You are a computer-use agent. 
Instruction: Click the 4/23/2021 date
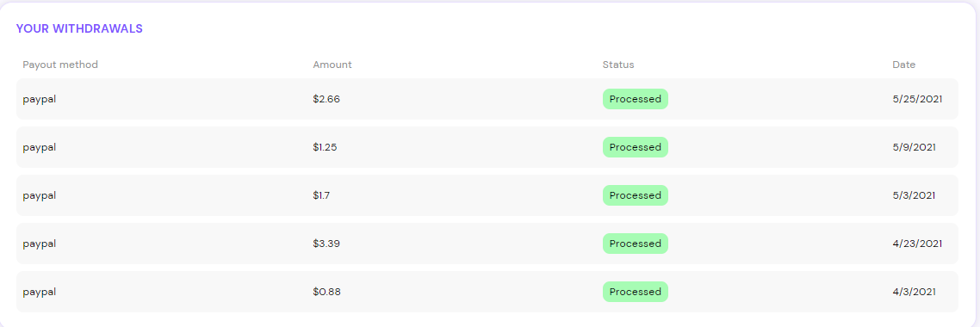pos(917,244)
